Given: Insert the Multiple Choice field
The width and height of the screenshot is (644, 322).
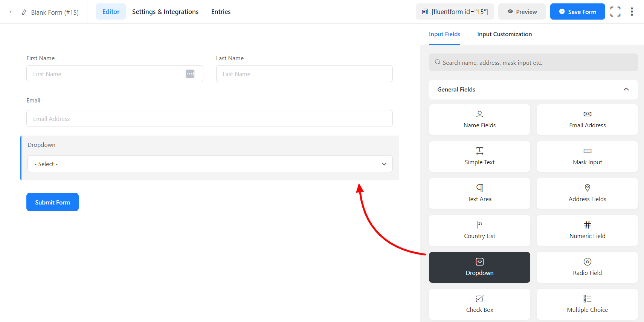Looking at the screenshot, I should coord(587,304).
